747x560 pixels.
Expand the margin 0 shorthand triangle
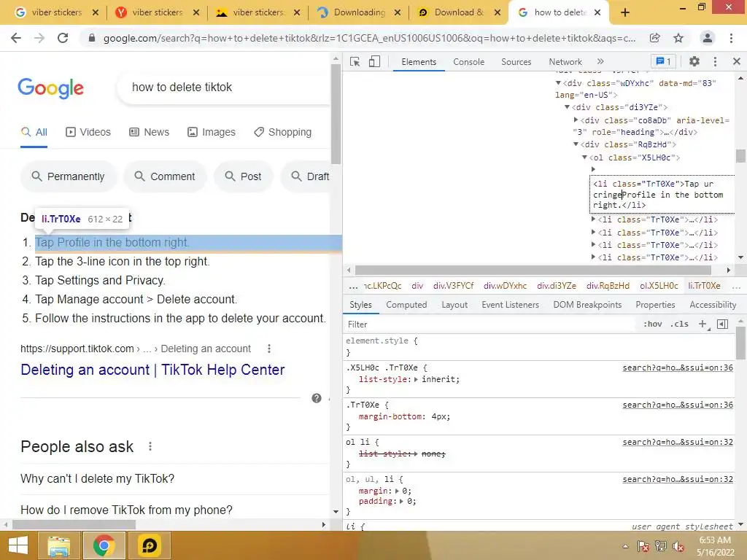point(396,491)
